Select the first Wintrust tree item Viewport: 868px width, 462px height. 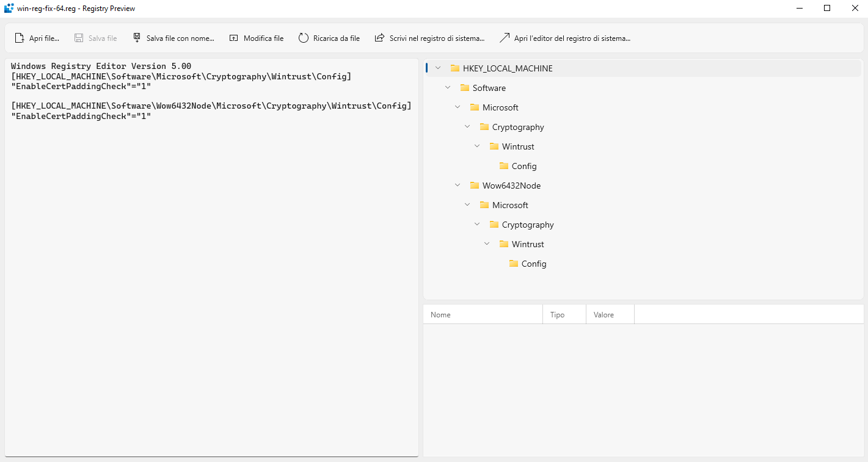coord(518,146)
